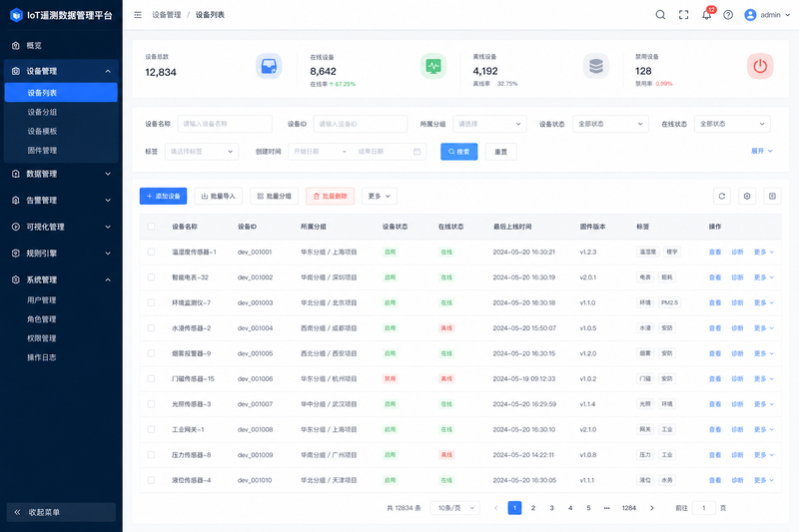Image resolution: width=799 pixels, height=532 pixels.
Task: Select the checkbox for 温湿度传感器-1
Action: tap(152, 252)
